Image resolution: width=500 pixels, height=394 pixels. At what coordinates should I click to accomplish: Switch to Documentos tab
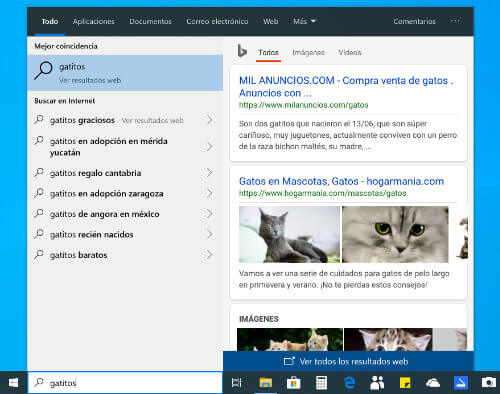pos(150,21)
